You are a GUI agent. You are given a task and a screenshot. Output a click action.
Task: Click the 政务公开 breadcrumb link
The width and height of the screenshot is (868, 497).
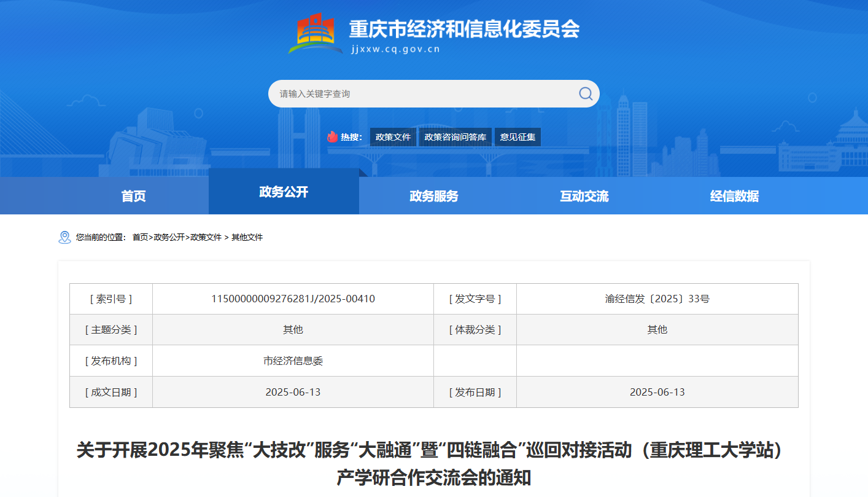coord(169,237)
